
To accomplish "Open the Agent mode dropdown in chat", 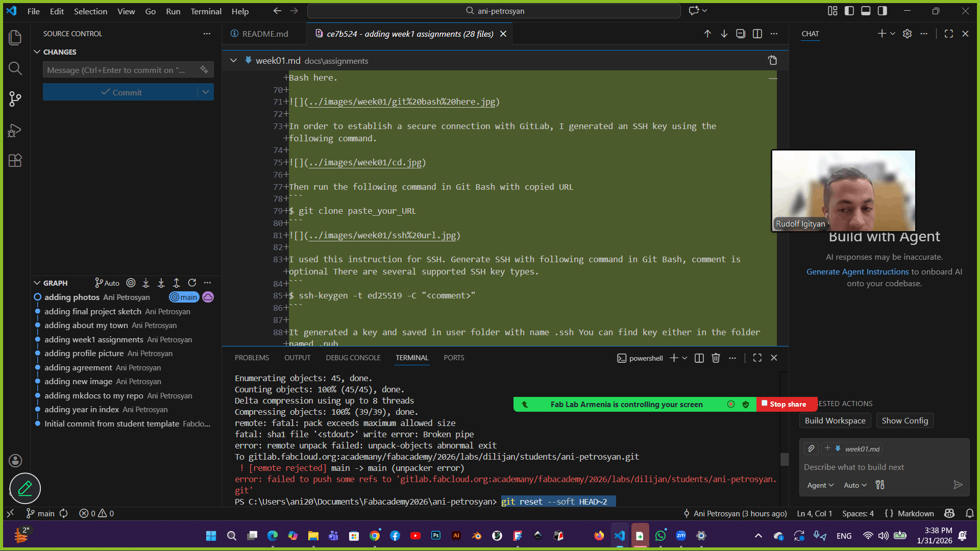I will (x=820, y=485).
